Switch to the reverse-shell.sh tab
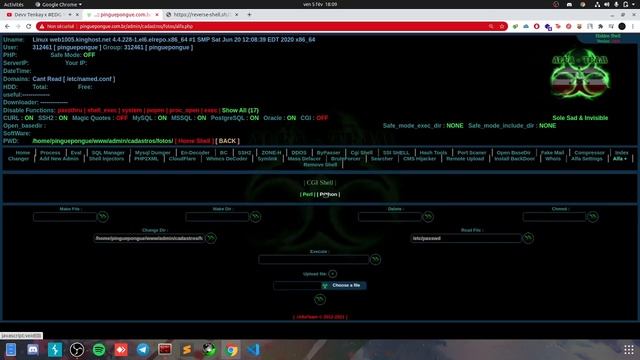The image size is (640, 360). 201,15
